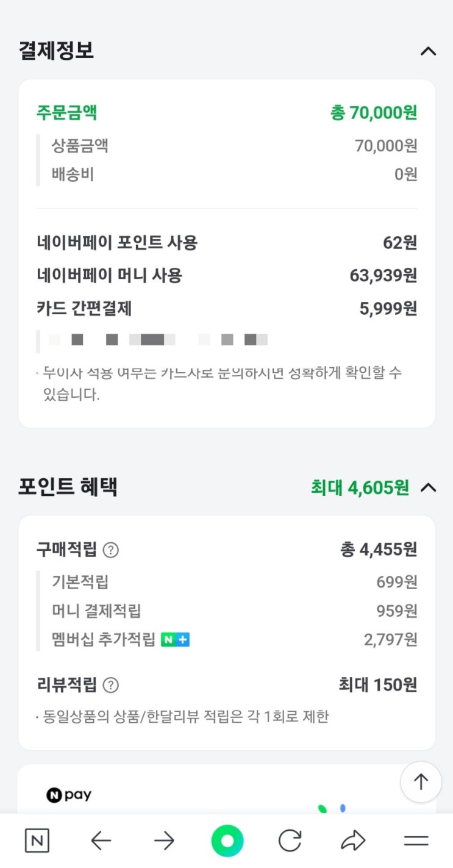This screenshot has width=453, height=868.
Task: Collapse the 포인트 혜택 section chevron
Action: click(x=429, y=487)
